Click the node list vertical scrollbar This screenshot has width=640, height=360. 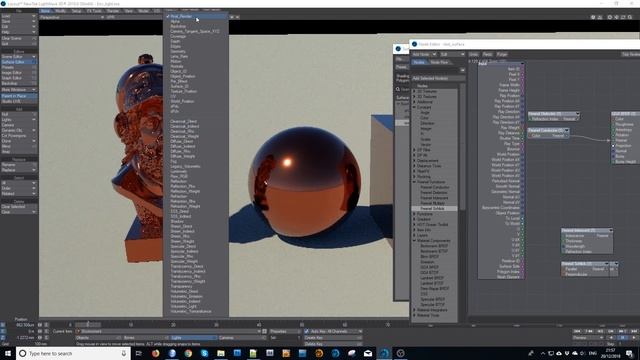tap(463, 147)
